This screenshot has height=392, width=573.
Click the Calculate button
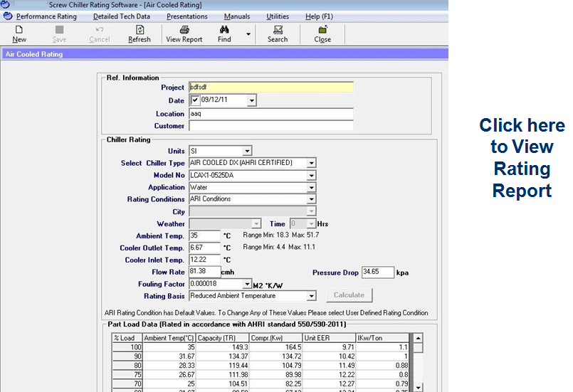[x=349, y=295]
